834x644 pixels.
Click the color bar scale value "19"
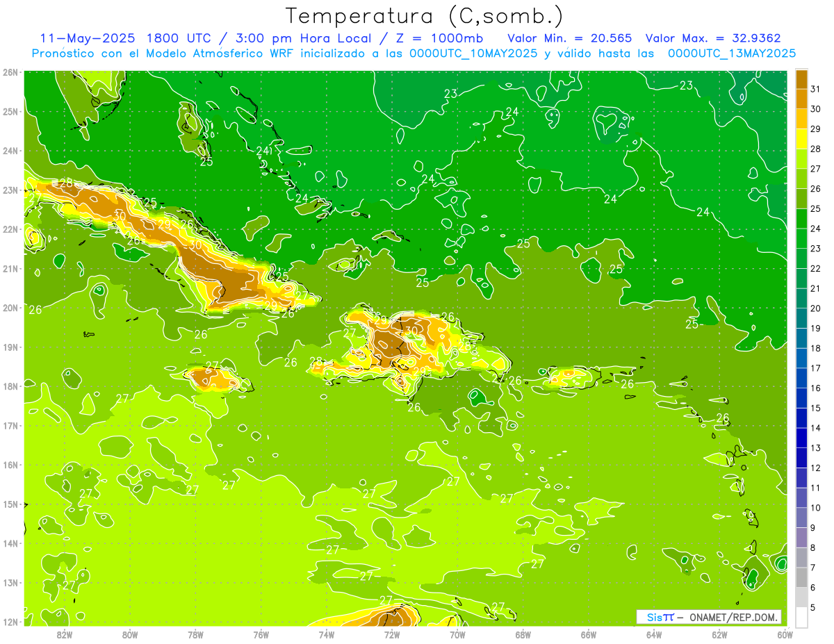(x=815, y=329)
